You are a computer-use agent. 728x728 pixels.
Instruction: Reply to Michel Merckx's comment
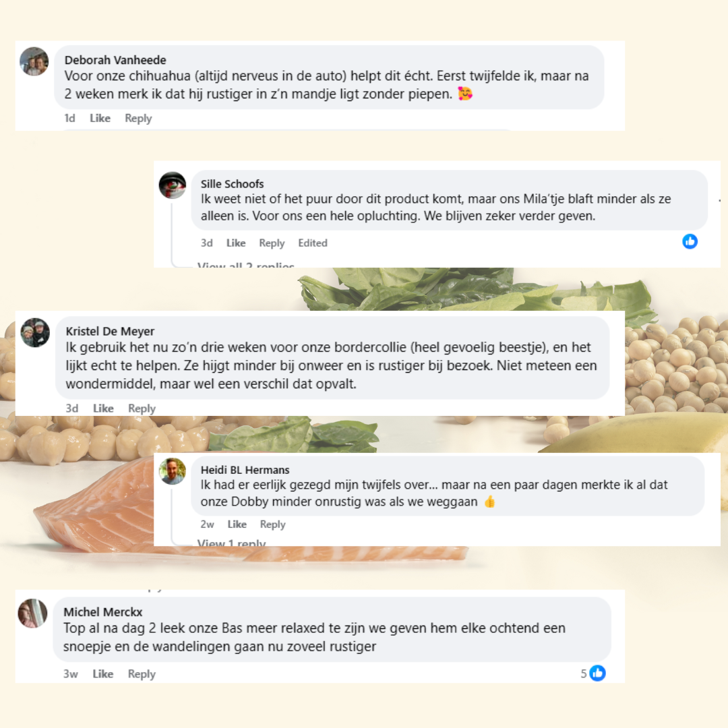click(142, 673)
